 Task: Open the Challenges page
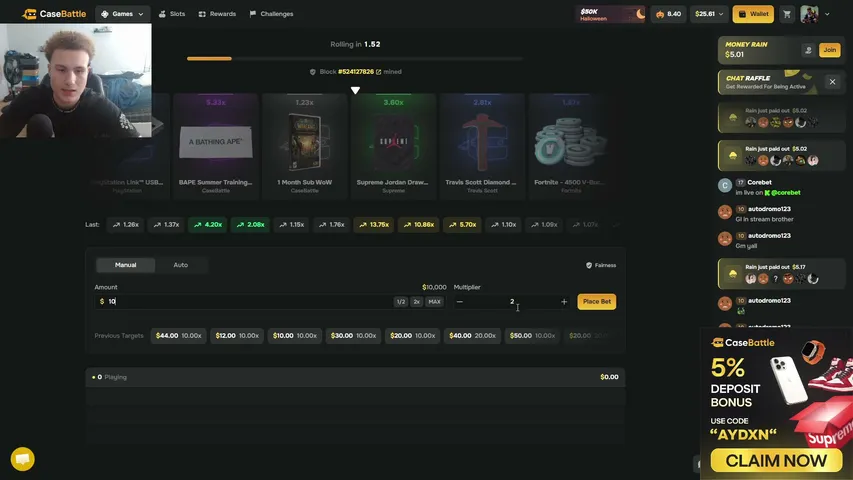pyautogui.click(x=271, y=14)
